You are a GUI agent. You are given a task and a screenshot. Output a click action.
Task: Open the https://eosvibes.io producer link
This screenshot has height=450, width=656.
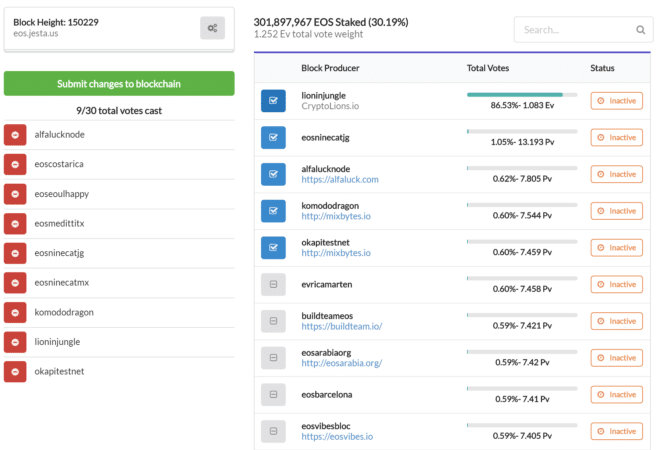point(337,437)
